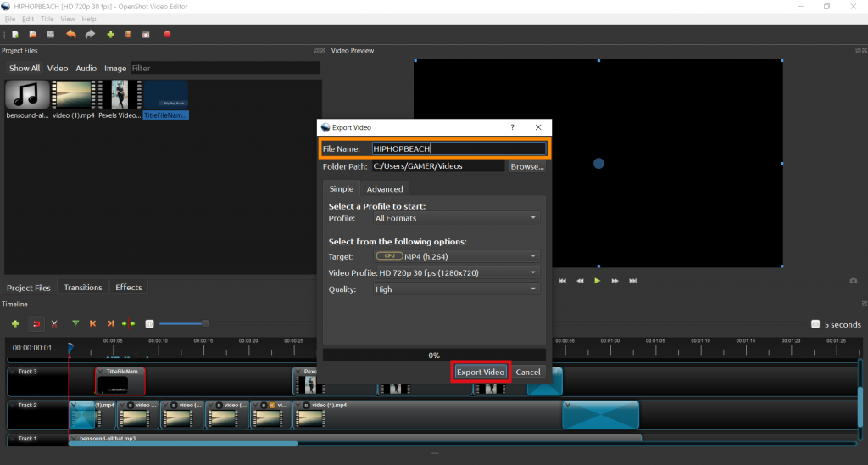This screenshot has height=465, width=868.
Task: Toggle snapping with the magnet icon
Action: click(36, 323)
